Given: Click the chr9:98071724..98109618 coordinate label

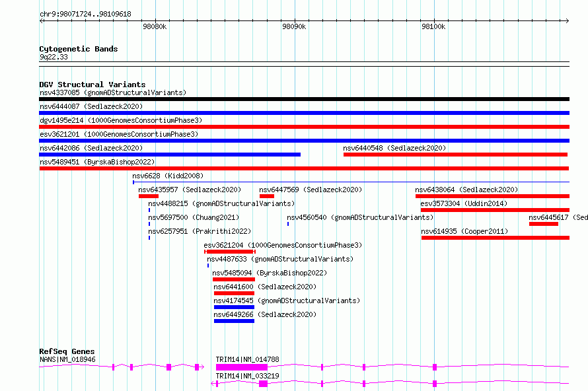Looking at the screenshot, I should [x=85, y=15].
